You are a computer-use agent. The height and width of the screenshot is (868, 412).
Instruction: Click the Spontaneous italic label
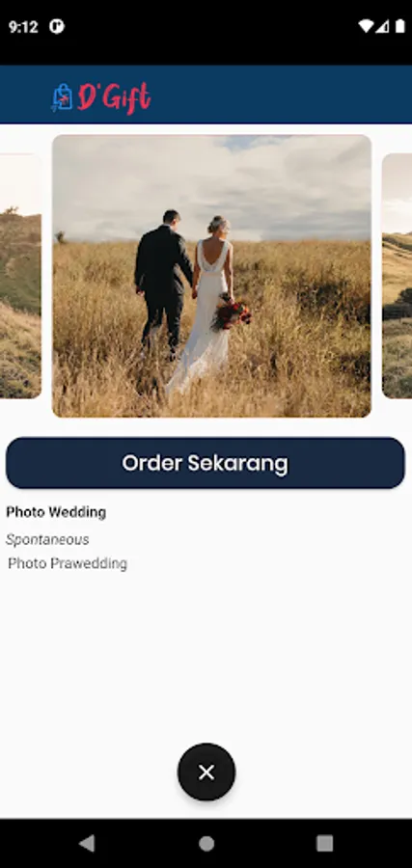coord(47,539)
